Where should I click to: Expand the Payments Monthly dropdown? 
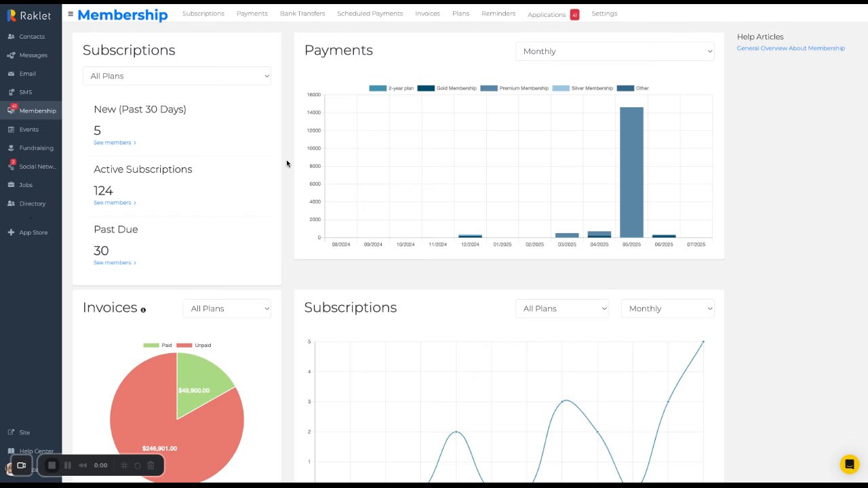(x=615, y=52)
